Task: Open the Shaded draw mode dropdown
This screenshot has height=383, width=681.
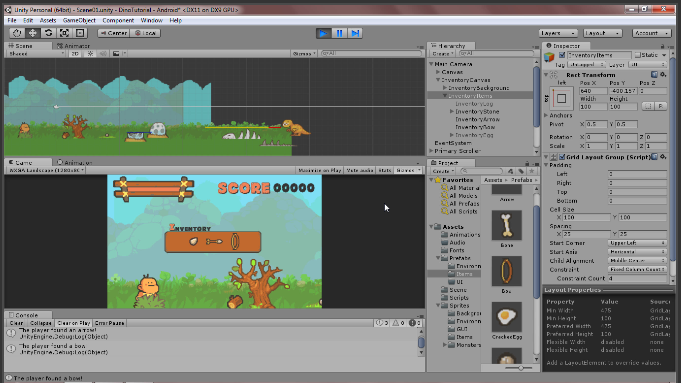Action: [36, 53]
